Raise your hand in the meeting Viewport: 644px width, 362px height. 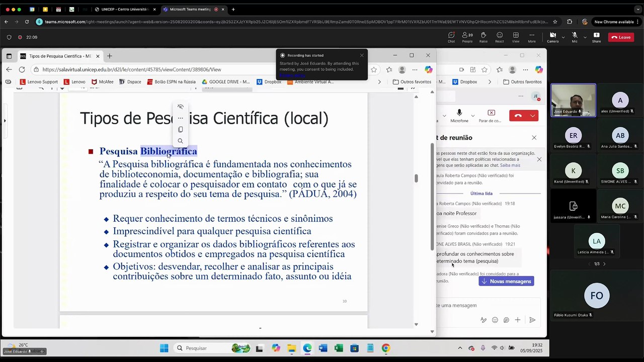[484, 37]
